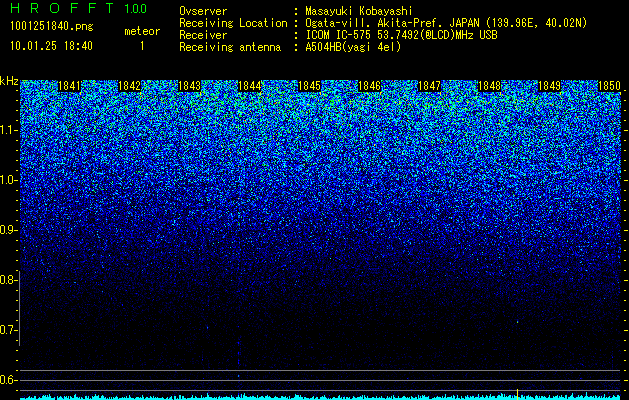Click the 0.9 frequency axis label
629x400 pixels.
pyautogui.click(x=8, y=230)
